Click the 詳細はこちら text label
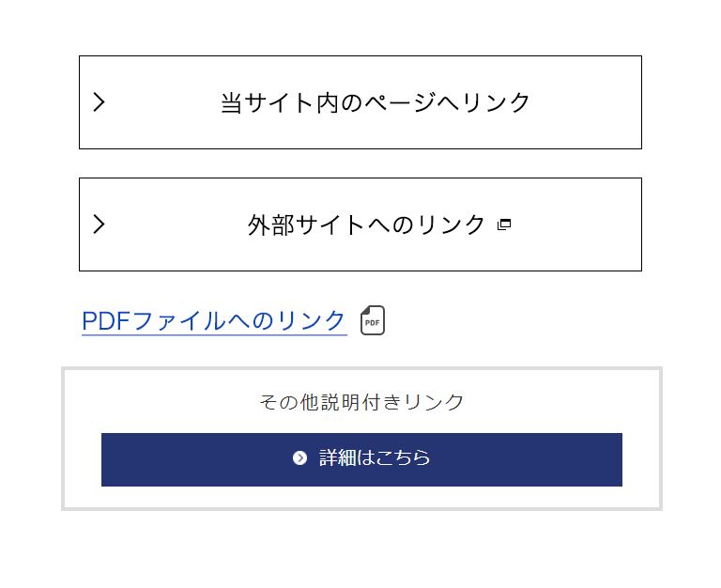Viewport: 721px width, 588px height. click(x=375, y=457)
